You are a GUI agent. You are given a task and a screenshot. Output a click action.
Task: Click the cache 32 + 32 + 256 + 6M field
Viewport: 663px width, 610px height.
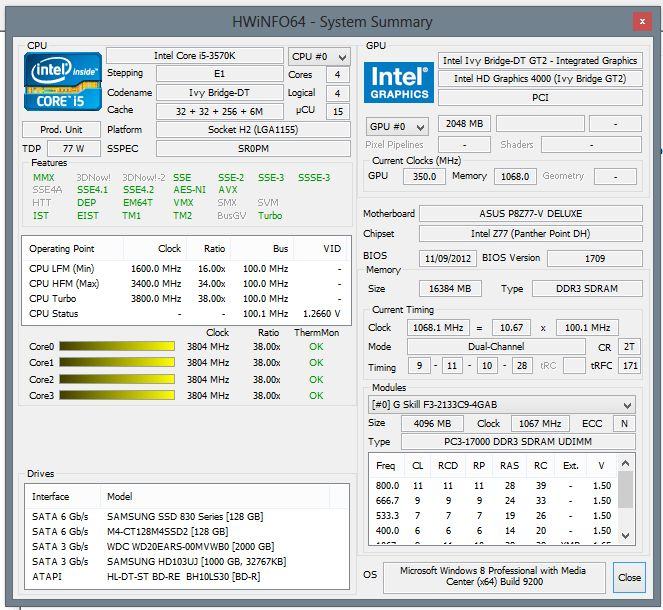click(x=219, y=111)
